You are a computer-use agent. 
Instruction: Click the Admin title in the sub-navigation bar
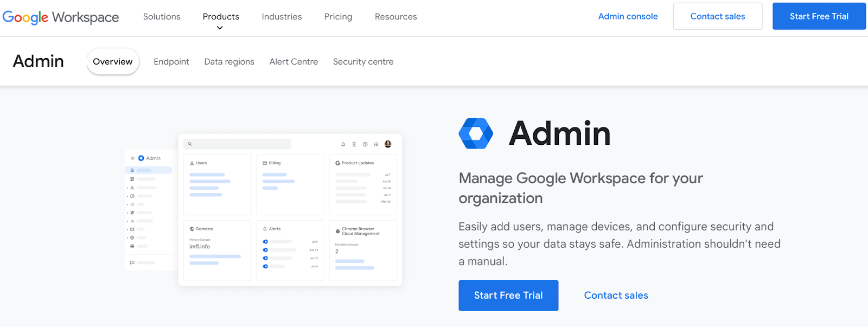coord(38,61)
